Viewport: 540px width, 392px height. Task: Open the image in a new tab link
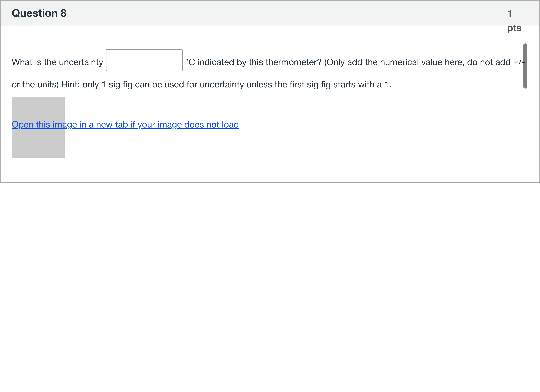point(125,125)
